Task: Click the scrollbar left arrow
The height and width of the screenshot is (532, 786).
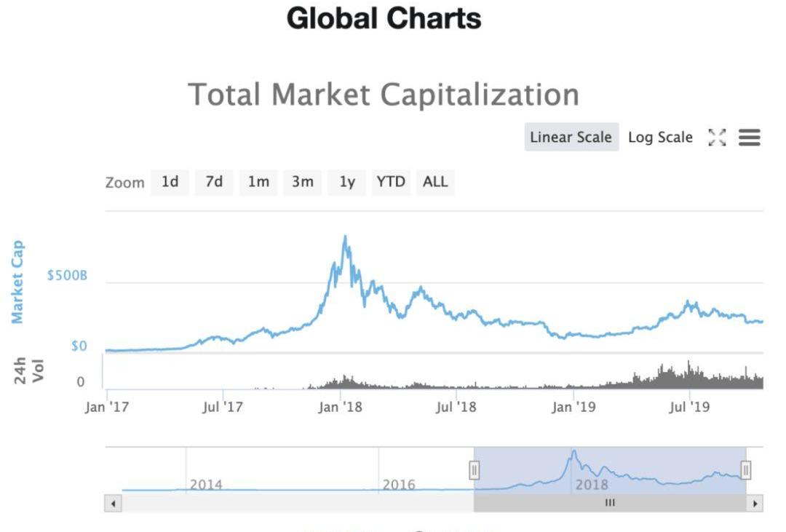Action: point(113,503)
